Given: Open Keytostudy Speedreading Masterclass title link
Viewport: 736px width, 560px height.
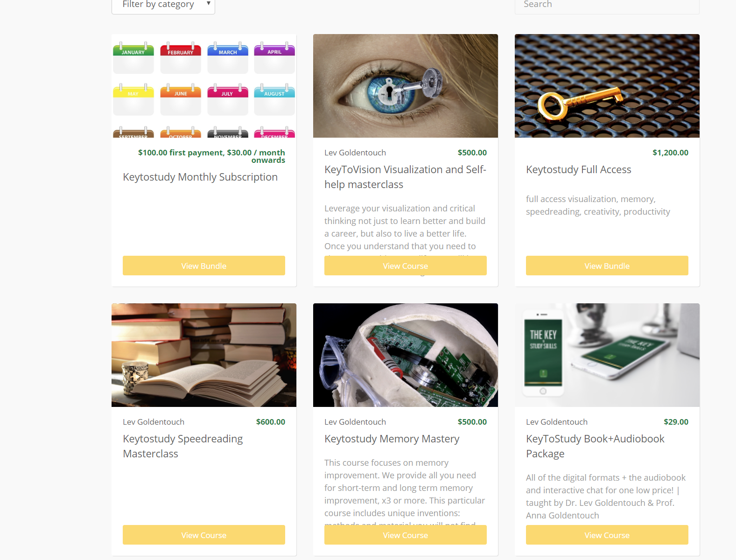Looking at the screenshot, I should pyautogui.click(x=183, y=446).
